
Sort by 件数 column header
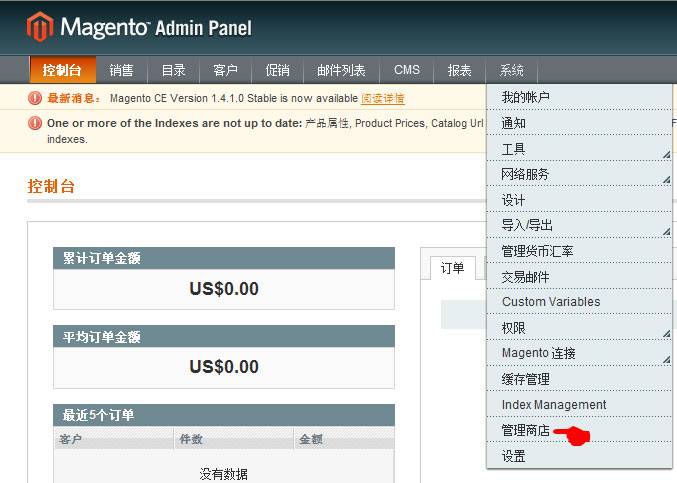click(x=234, y=439)
